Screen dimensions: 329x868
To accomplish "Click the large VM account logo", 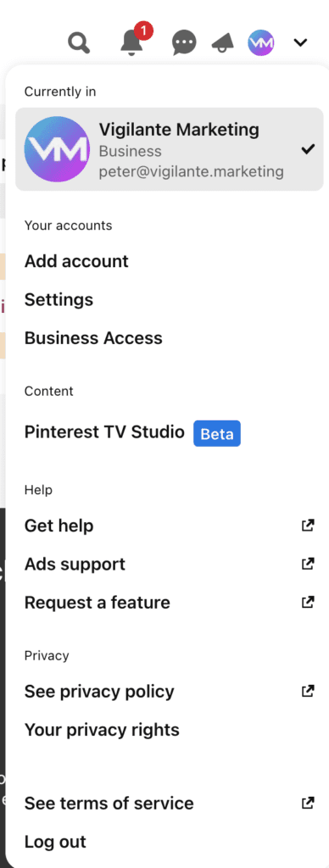I will click(x=57, y=149).
